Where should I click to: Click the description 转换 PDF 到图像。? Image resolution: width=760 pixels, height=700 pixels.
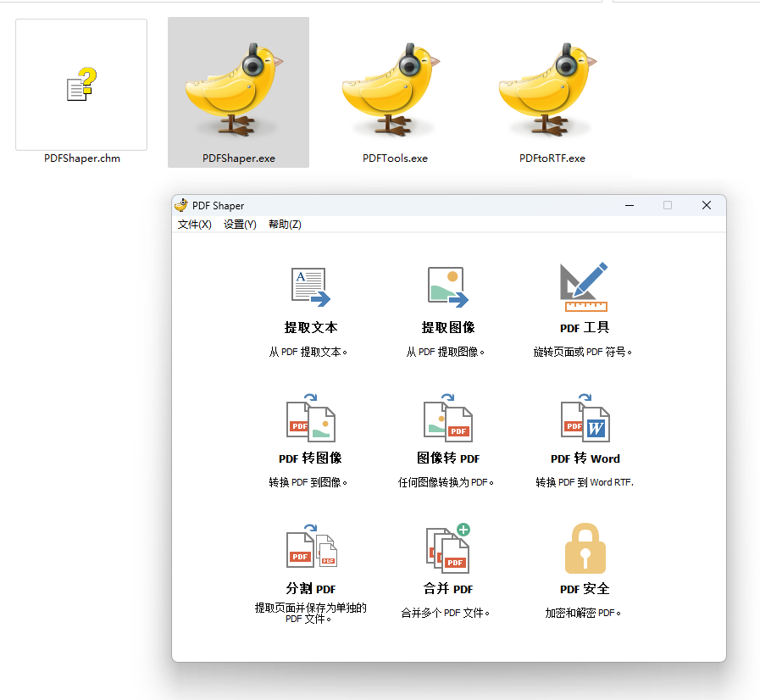pos(308,482)
